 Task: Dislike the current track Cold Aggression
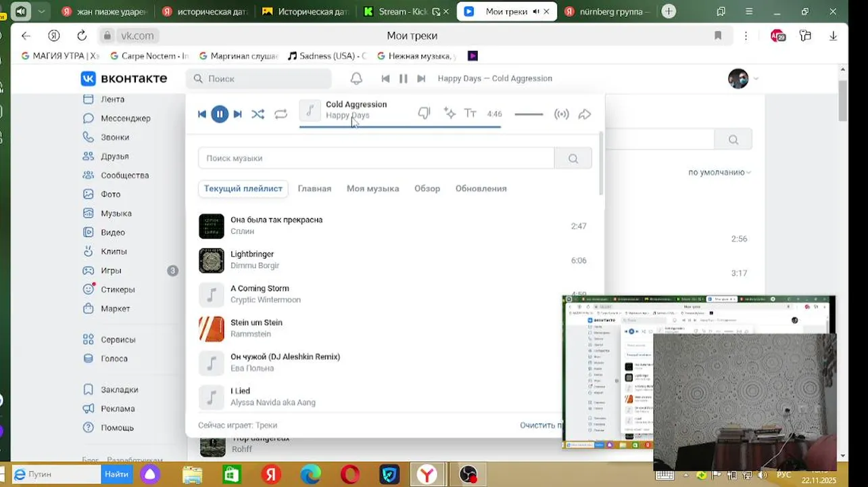pos(424,114)
